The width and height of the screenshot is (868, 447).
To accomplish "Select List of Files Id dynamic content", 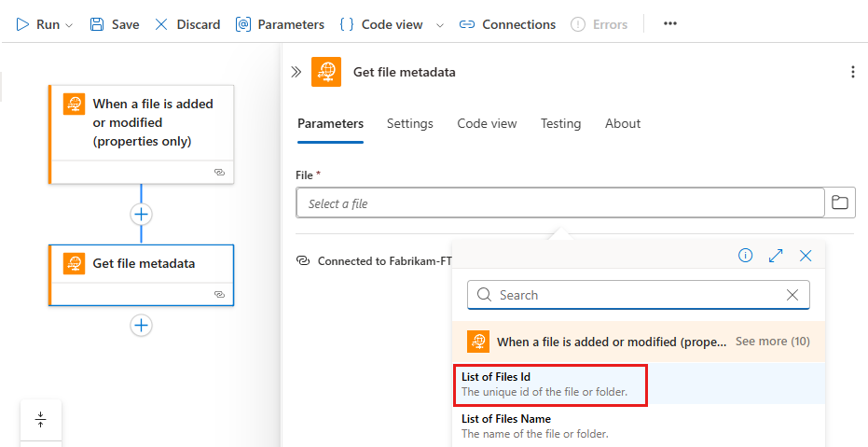I will click(550, 384).
